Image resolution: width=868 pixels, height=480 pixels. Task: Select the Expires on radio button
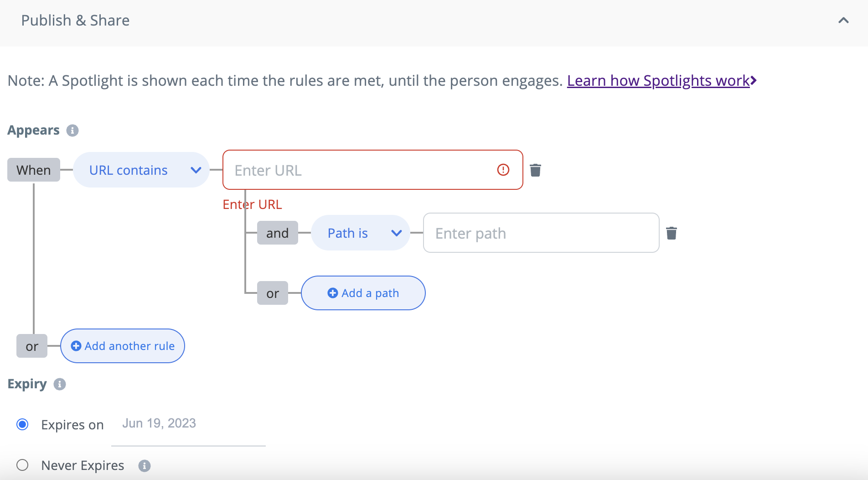coord(22,424)
